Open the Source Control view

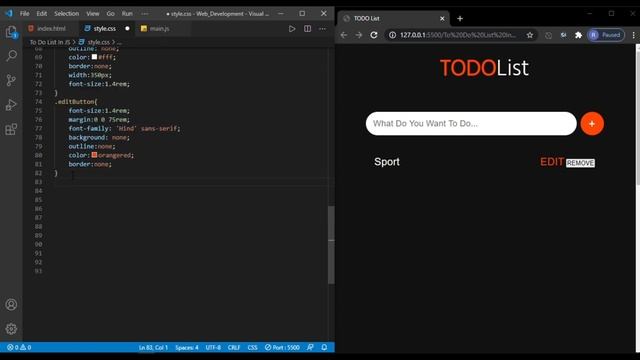pos(11,80)
